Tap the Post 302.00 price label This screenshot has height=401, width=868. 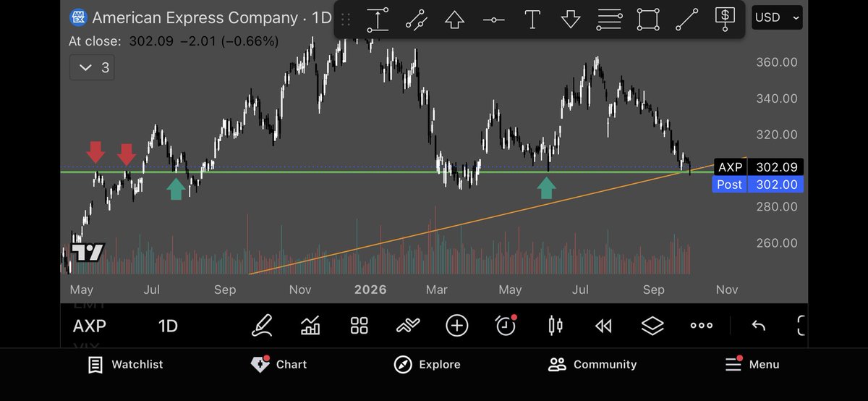click(x=758, y=185)
